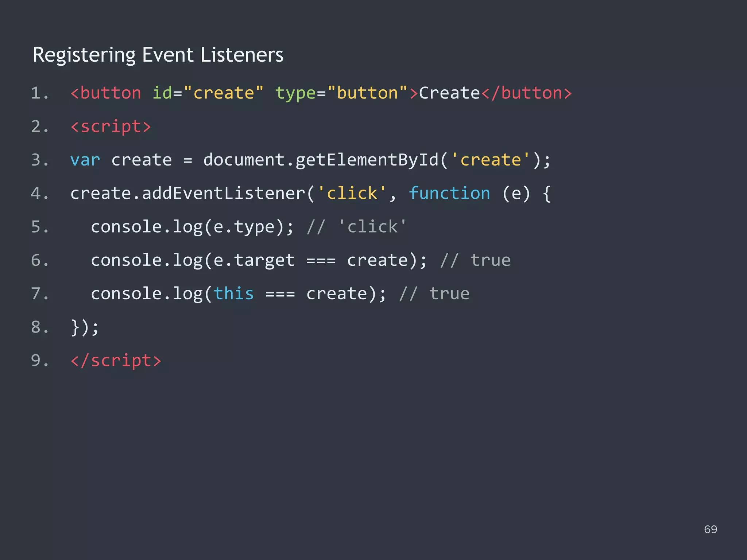Viewport: 747px width, 560px height.
Task: Click the id="create" attribute on line 1
Action: click(x=208, y=93)
